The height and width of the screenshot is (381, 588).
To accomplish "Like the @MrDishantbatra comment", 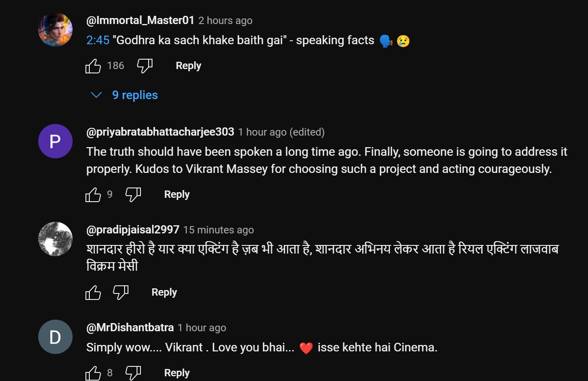I will click(x=93, y=373).
